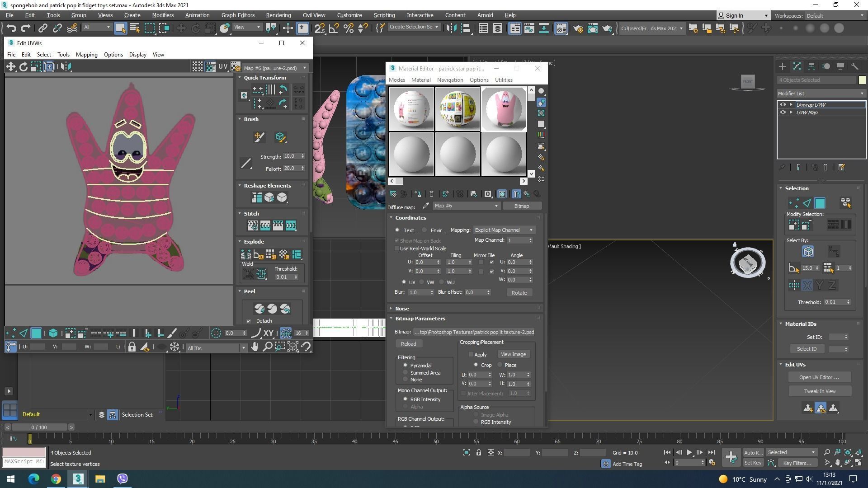Open the Mapping type dropdown
The width and height of the screenshot is (868, 488).
[504, 230]
